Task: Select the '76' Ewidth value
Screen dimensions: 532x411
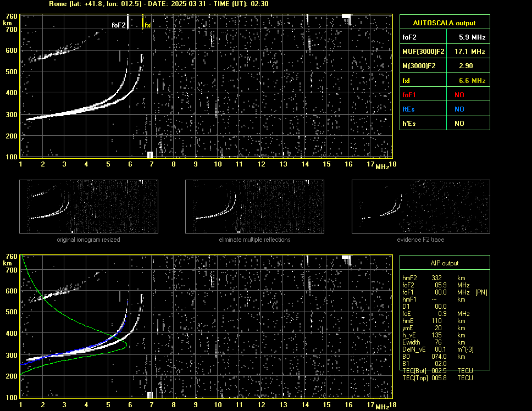Action: tap(439, 342)
